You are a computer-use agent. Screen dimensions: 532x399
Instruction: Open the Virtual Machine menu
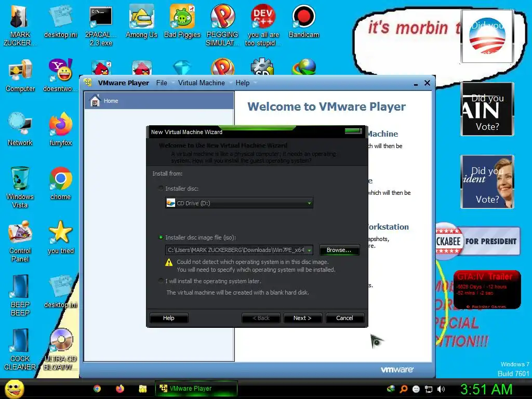(x=201, y=83)
